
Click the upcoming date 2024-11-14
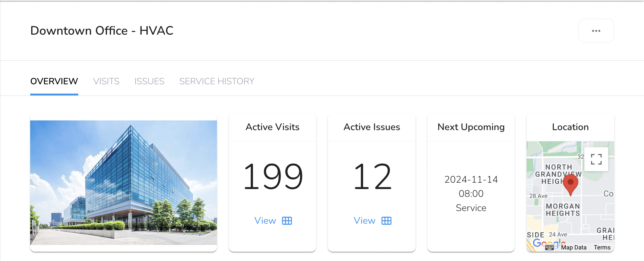471,179
